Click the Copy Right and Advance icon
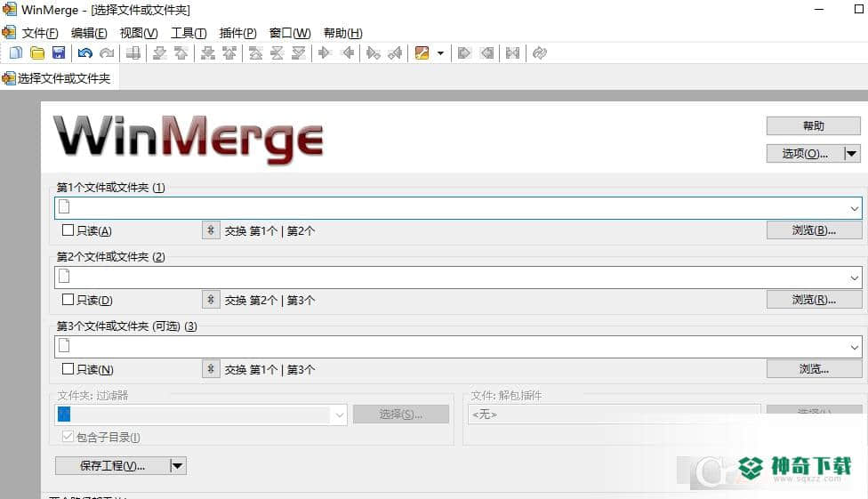Viewport: 868px width, 499px height. coord(374,53)
